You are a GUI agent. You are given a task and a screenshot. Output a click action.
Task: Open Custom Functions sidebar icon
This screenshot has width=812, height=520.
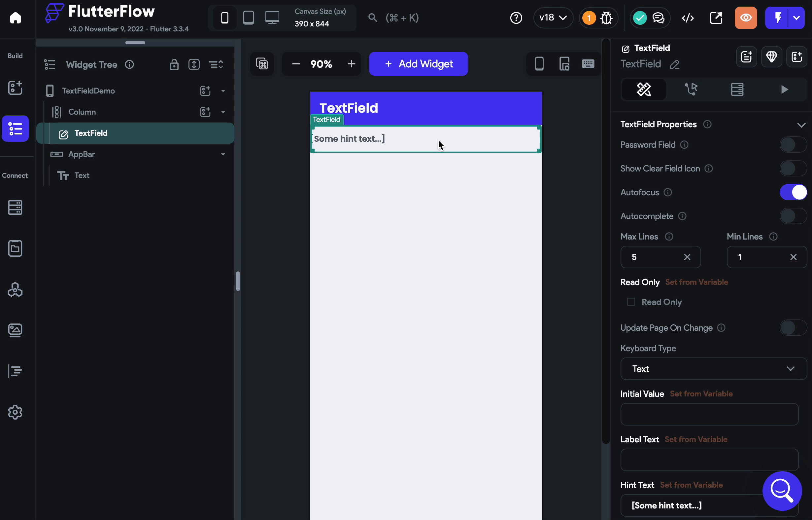tap(15, 371)
